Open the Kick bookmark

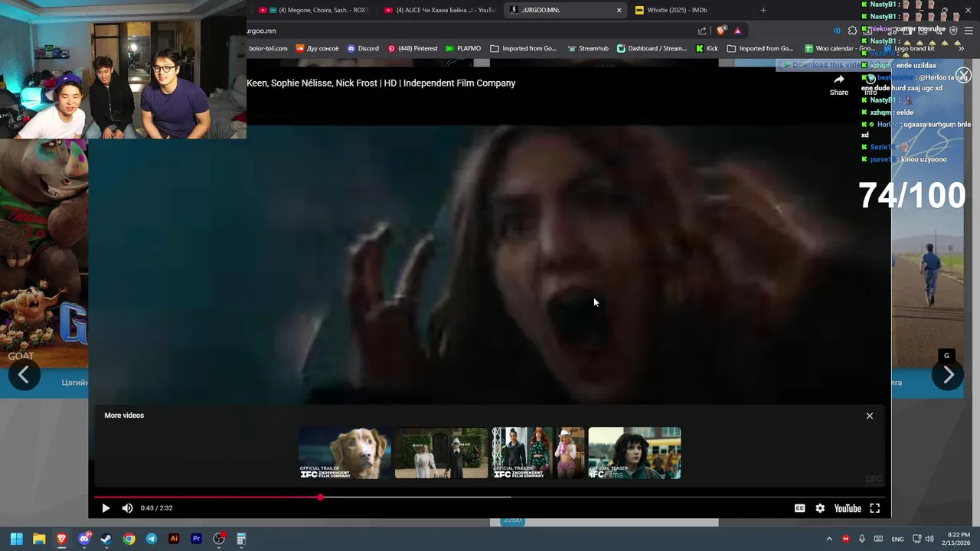click(x=707, y=48)
